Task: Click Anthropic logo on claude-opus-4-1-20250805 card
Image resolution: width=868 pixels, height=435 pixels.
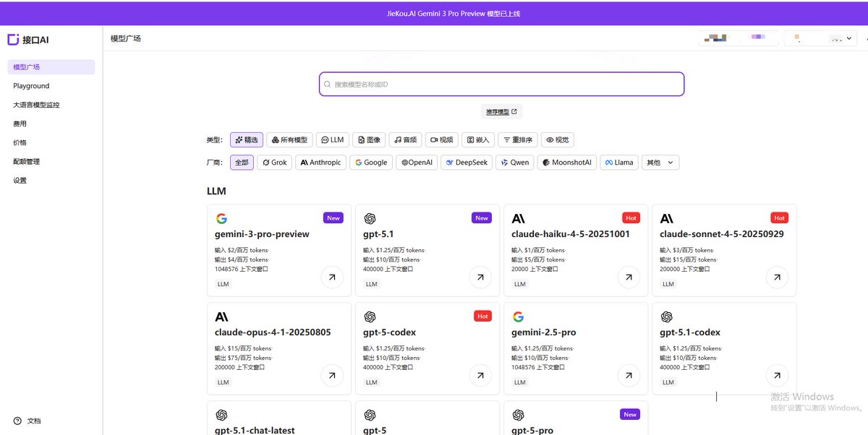Action: tap(221, 316)
